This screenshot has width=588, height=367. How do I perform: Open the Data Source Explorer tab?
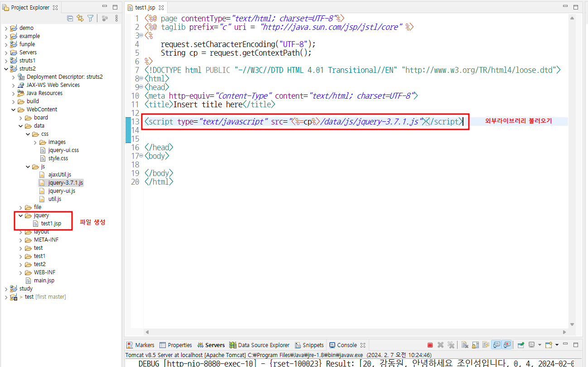point(260,345)
